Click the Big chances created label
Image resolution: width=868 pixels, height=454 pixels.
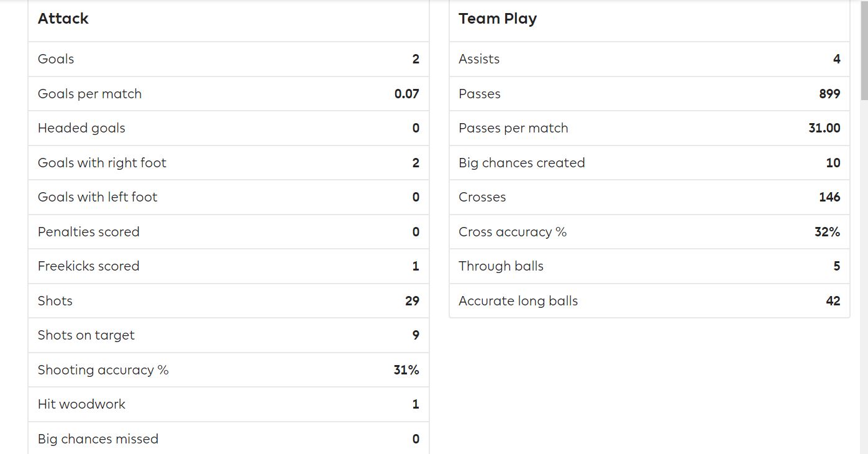[522, 163]
